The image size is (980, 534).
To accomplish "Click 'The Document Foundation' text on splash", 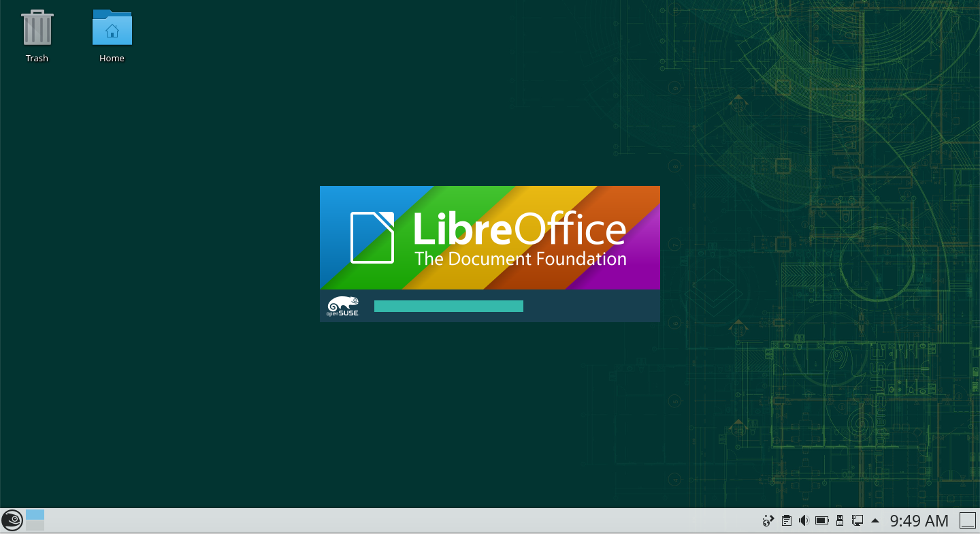I will pos(521,259).
